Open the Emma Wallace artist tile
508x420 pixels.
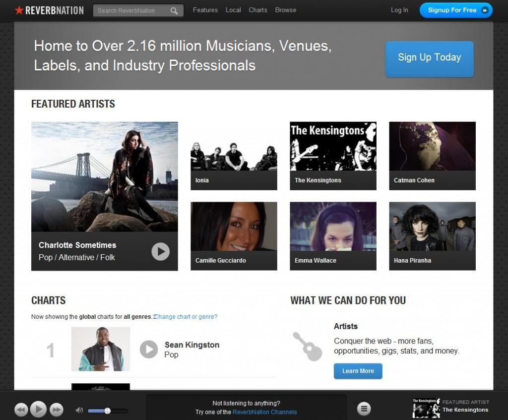tap(333, 236)
